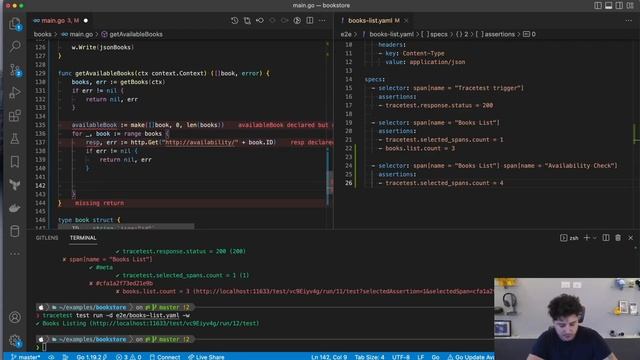Kill the terminal with trash icon

[x=618, y=238]
